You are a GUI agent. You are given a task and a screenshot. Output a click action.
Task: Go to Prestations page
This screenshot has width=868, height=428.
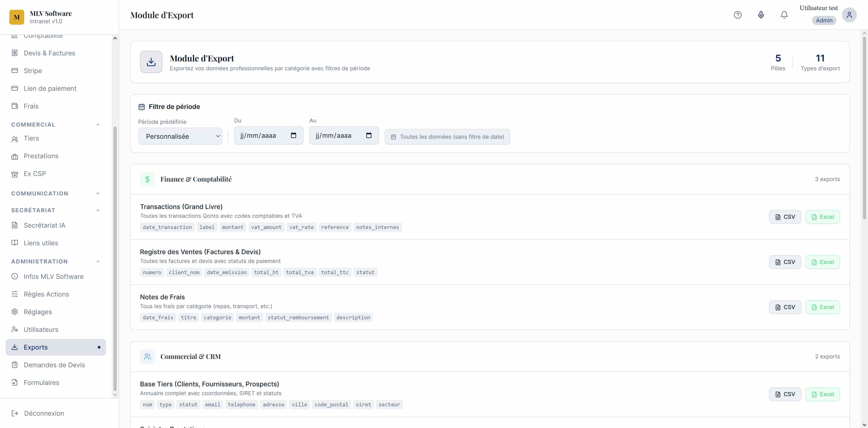(56, 156)
